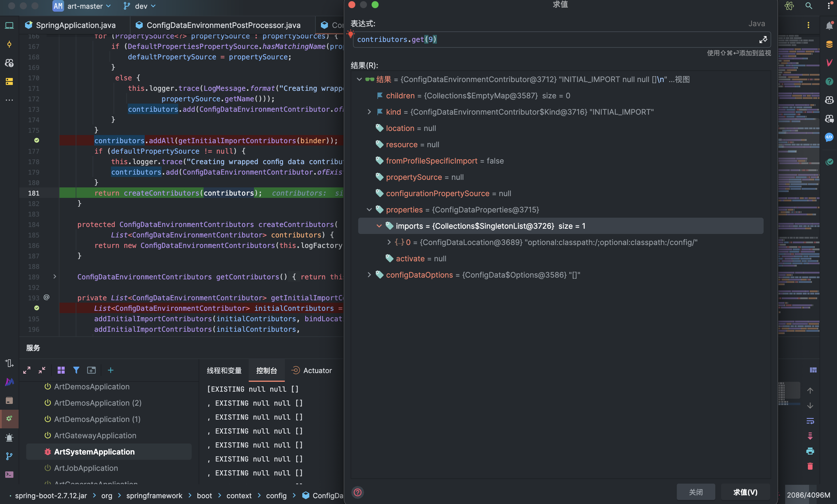Click the print console icon
Image resolution: width=837 pixels, height=504 pixels.
point(810,451)
